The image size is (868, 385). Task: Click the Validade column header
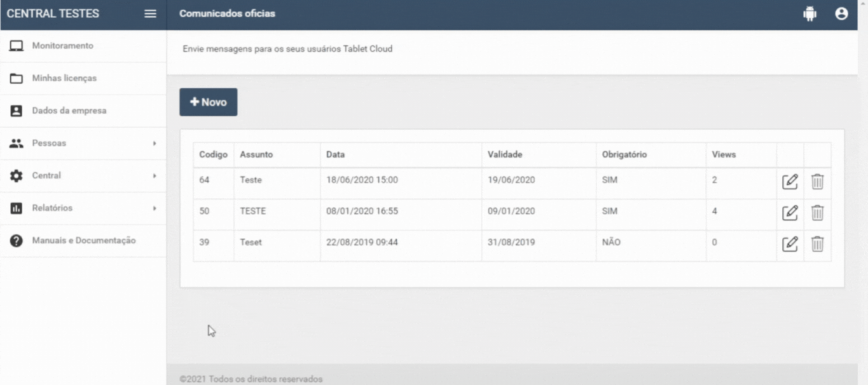505,154
